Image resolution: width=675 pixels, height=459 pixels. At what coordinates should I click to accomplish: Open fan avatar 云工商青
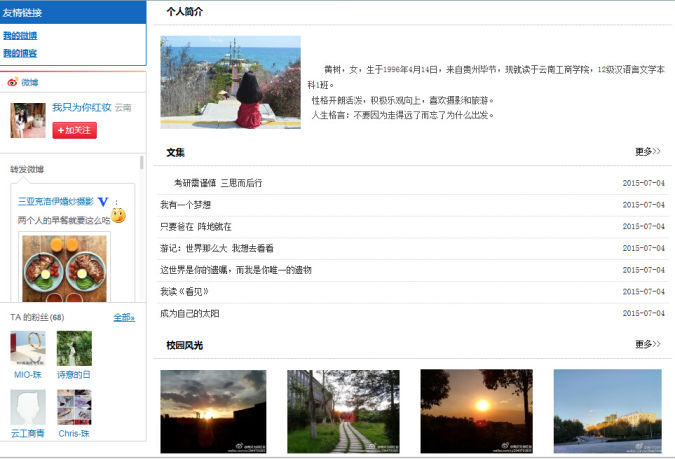point(28,407)
